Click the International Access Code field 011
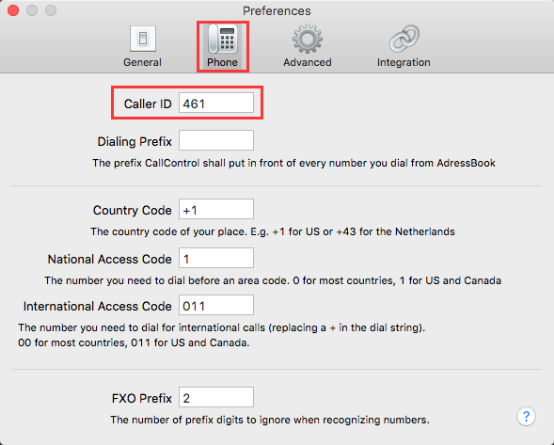 click(x=216, y=305)
